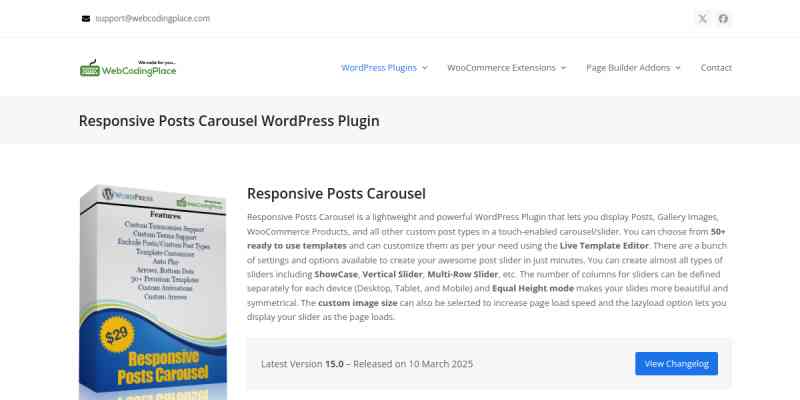800x400 pixels.
Task: Expand the WordPress Plugins dropdown chevron
Action: [425, 68]
